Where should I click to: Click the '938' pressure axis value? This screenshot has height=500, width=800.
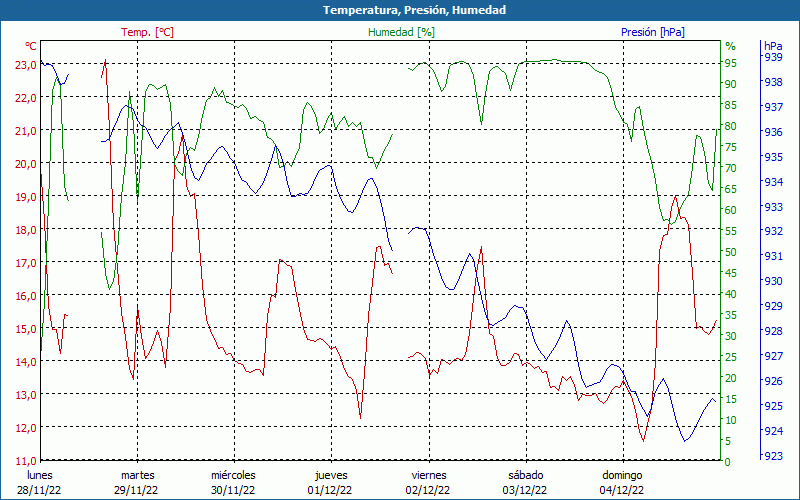pyautogui.click(x=773, y=82)
